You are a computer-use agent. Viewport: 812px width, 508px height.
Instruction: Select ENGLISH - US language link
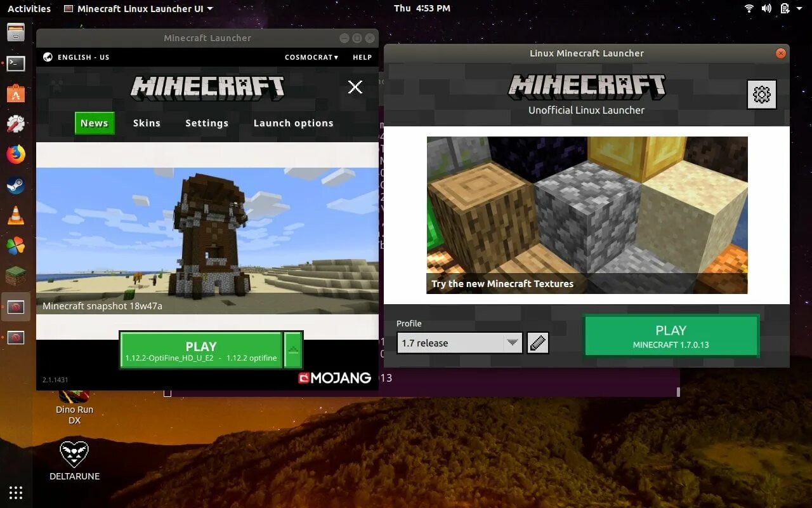(83, 57)
